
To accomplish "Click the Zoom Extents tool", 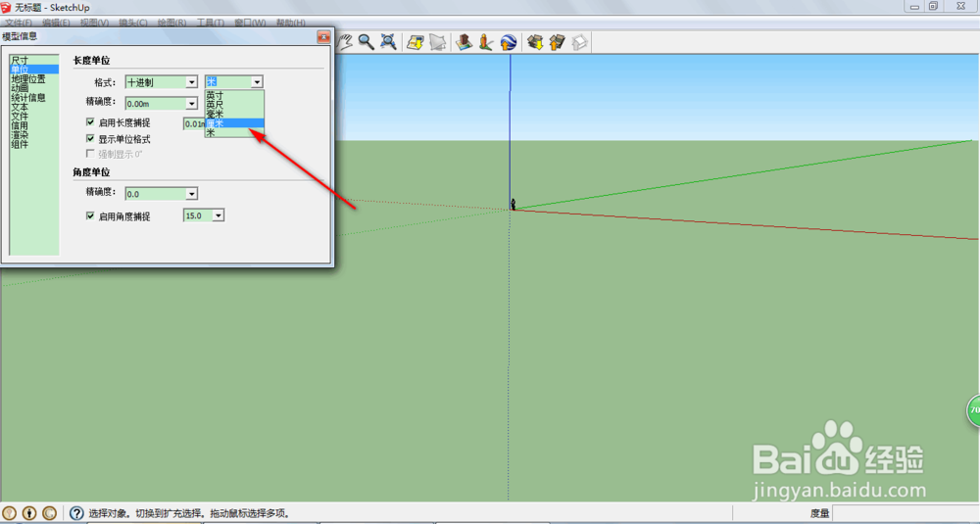I will click(x=388, y=42).
